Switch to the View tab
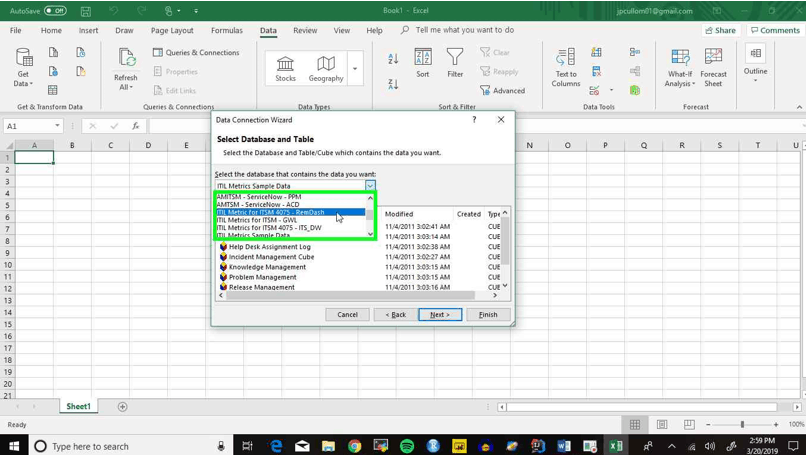This screenshot has height=455, width=806. 342,30
